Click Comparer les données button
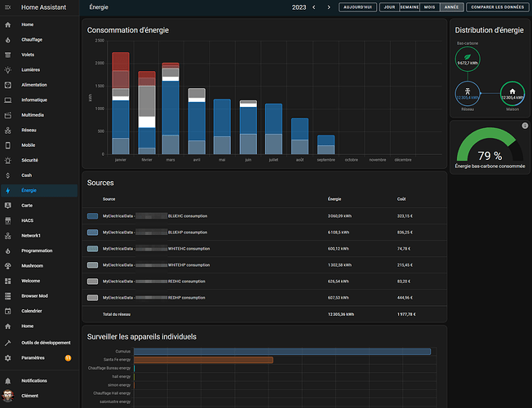Screen dimensions: 532x408 [x=496, y=7]
